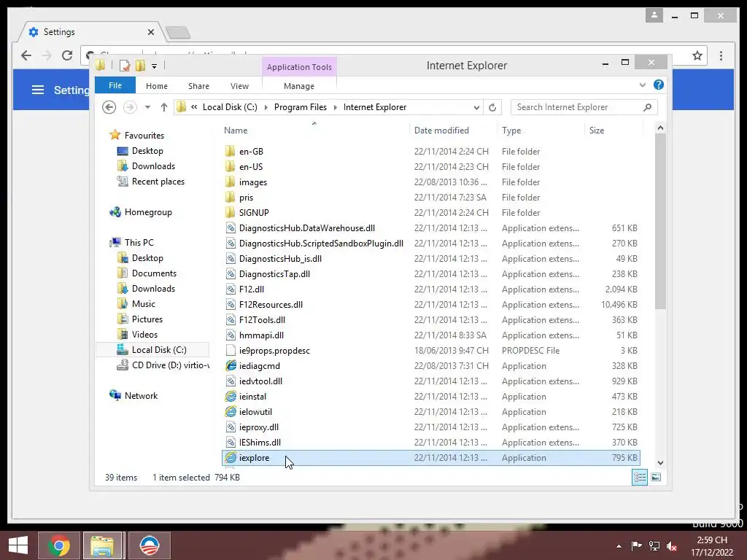Open the Start menu Windows logo
The height and width of the screenshot is (560, 747).
[x=18, y=545]
